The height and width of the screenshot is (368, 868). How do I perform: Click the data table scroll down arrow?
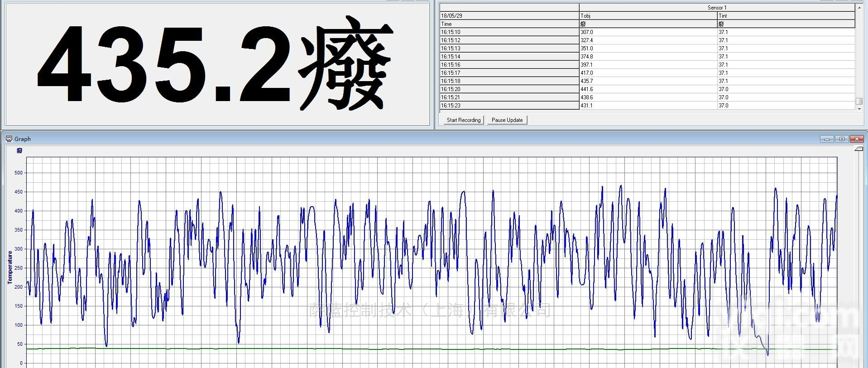tap(859, 109)
